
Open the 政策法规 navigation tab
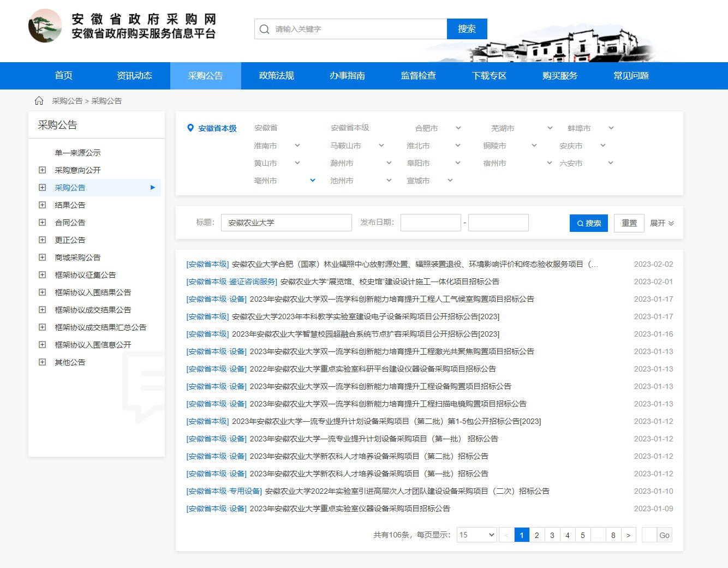point(276,76)
